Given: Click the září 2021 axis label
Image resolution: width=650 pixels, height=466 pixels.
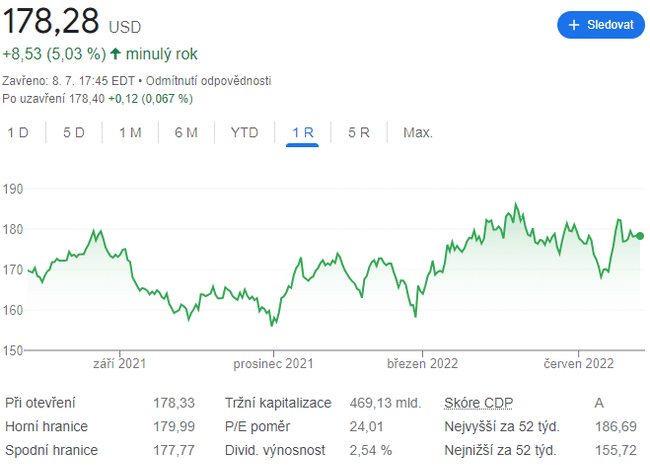Looking at the screenshot, I should tap(118, 364).
